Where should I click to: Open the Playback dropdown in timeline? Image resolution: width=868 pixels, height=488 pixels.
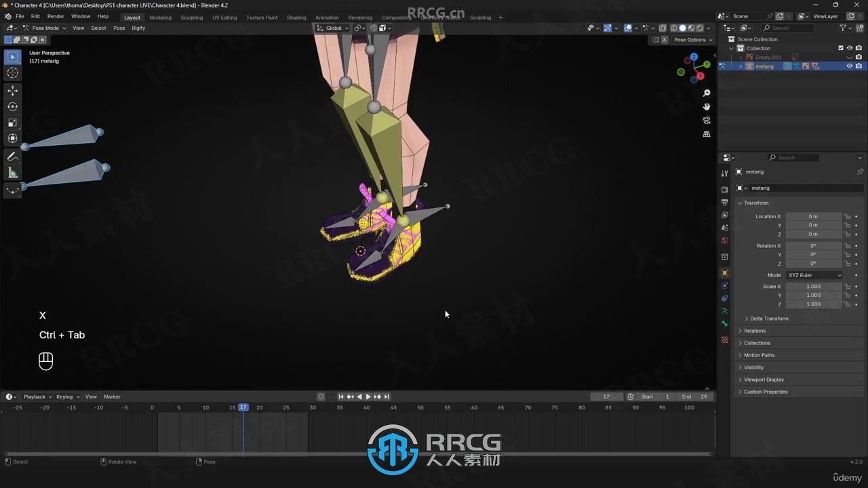[37, 396]
